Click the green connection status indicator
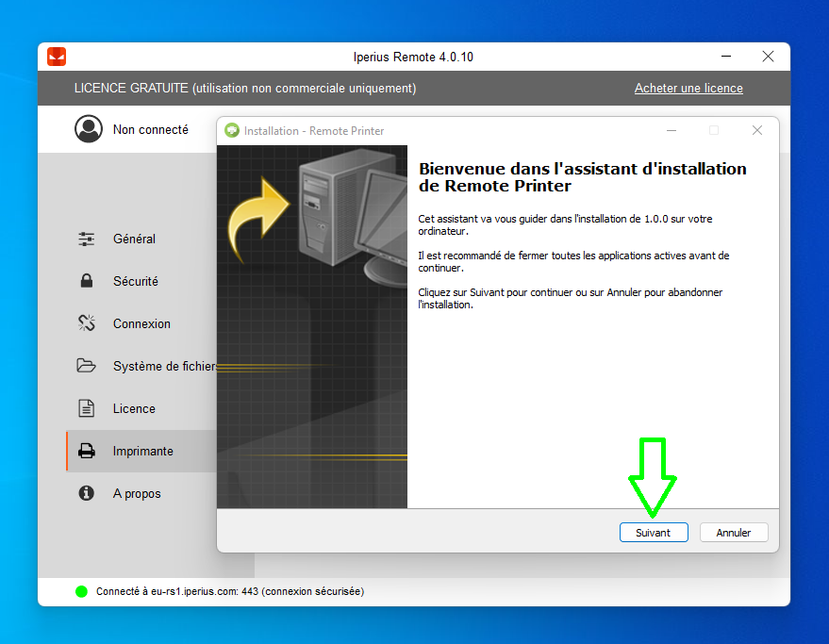This screenshot has height=644, width=829. (x=81, y=591)
